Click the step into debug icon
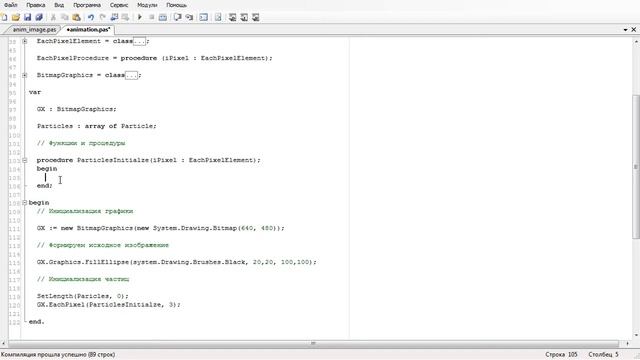Image resolution: width=640 pixels, height=360 pixels. point(189,17)
